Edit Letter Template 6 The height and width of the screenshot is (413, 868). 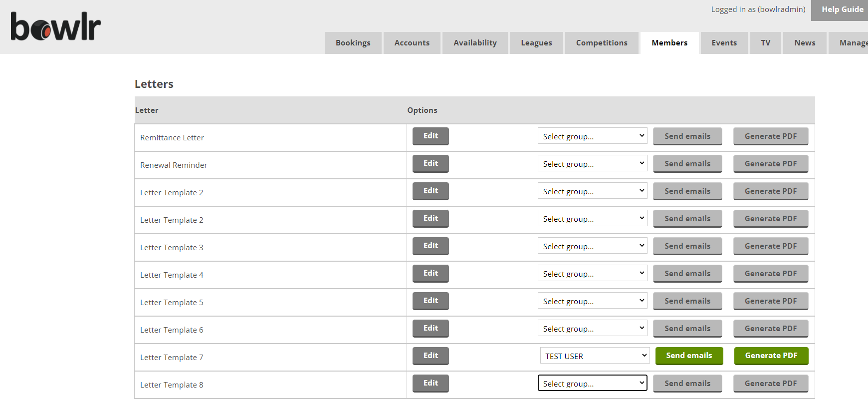(x=431, y=328)
